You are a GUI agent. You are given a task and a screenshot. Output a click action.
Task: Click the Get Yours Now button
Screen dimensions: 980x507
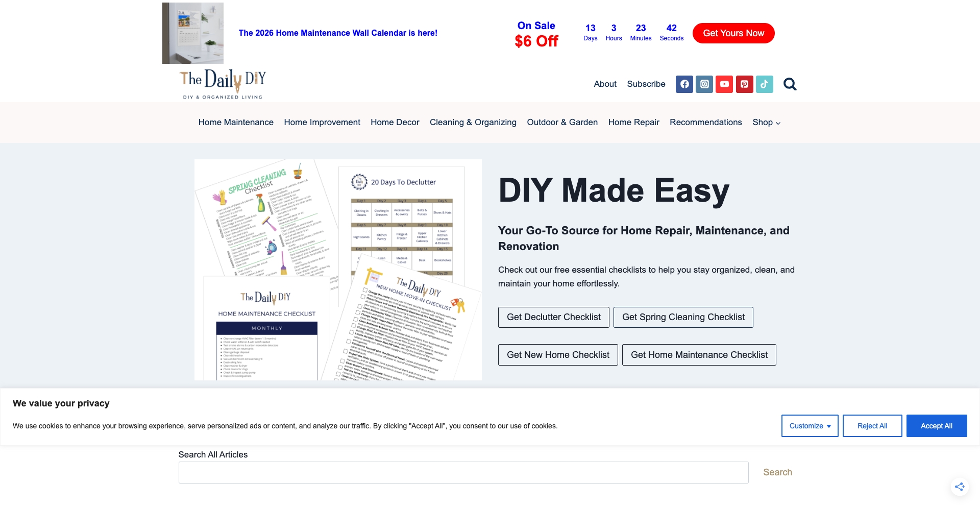pyautogui.click(x=733, y=33)
